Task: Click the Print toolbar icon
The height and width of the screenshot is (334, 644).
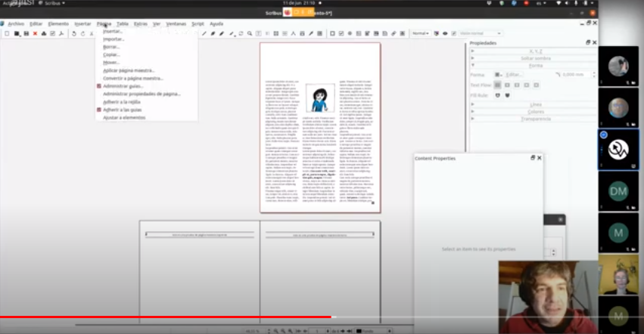Action: point(44,34)
